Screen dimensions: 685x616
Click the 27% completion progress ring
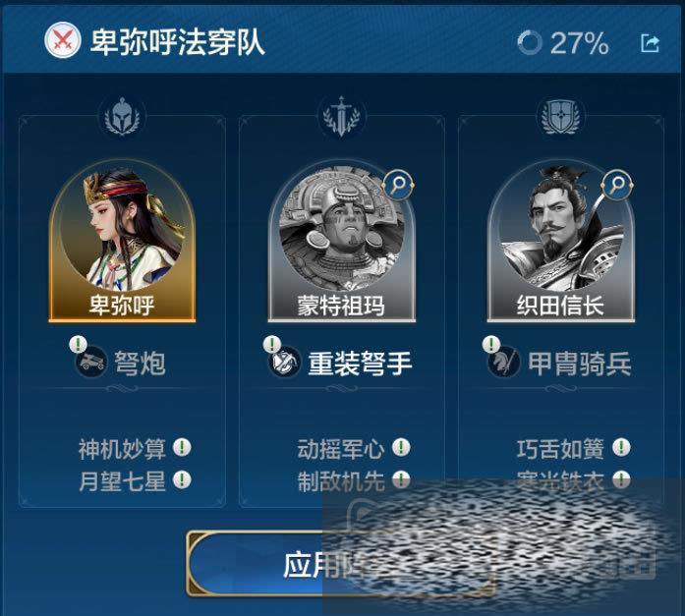coord(530,43)
